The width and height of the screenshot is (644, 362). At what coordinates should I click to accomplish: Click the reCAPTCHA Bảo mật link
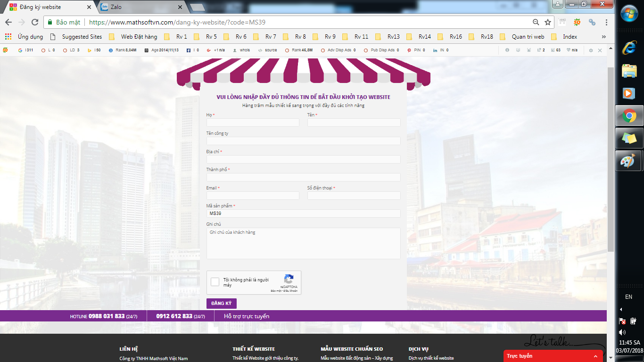[x=276, y=291]
